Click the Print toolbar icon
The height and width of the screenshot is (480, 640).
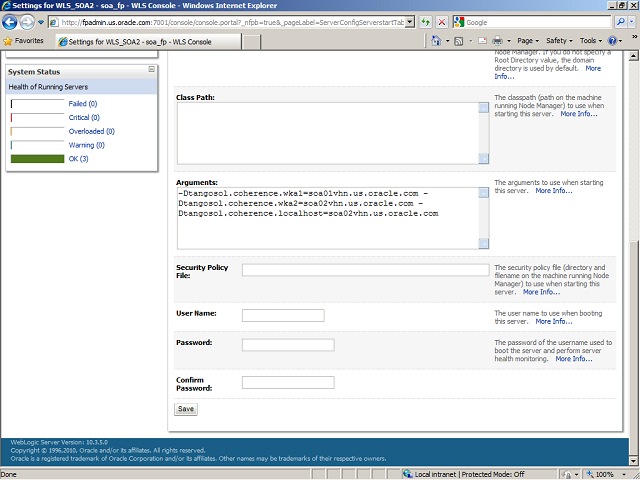(x=497, y=41)
